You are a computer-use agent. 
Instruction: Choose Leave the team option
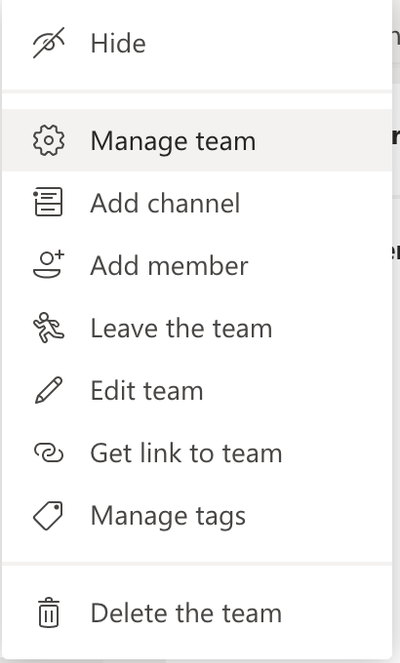point(197,328)
